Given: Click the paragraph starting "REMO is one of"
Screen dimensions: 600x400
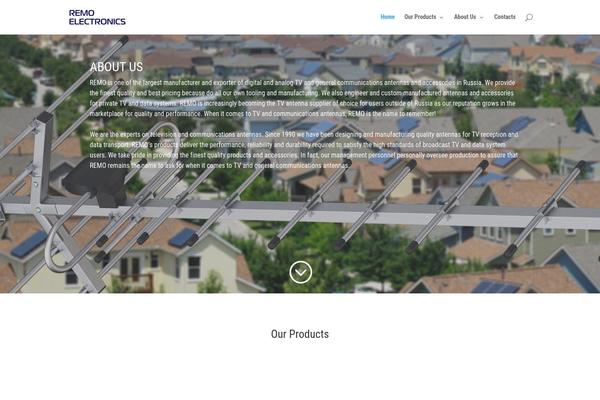Looking at the screenshot, I should (x=303, y=98).
